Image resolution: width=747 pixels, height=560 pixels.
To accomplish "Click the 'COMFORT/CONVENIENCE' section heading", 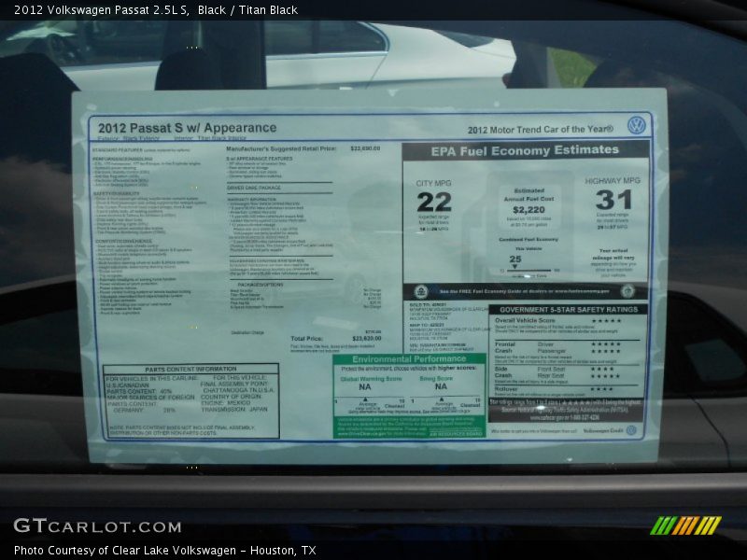I will click(x=123, y=242).
